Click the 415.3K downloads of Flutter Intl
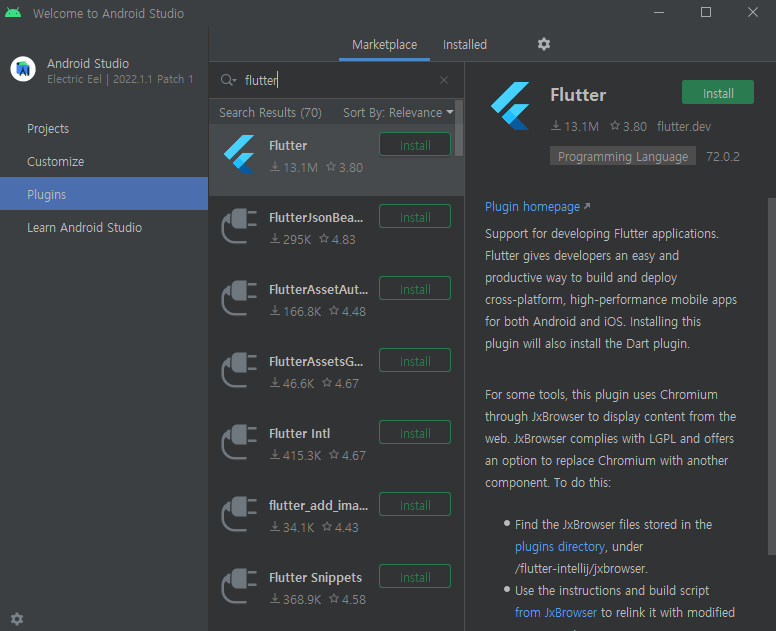The image size is (776, 631). tap(295, 455)
